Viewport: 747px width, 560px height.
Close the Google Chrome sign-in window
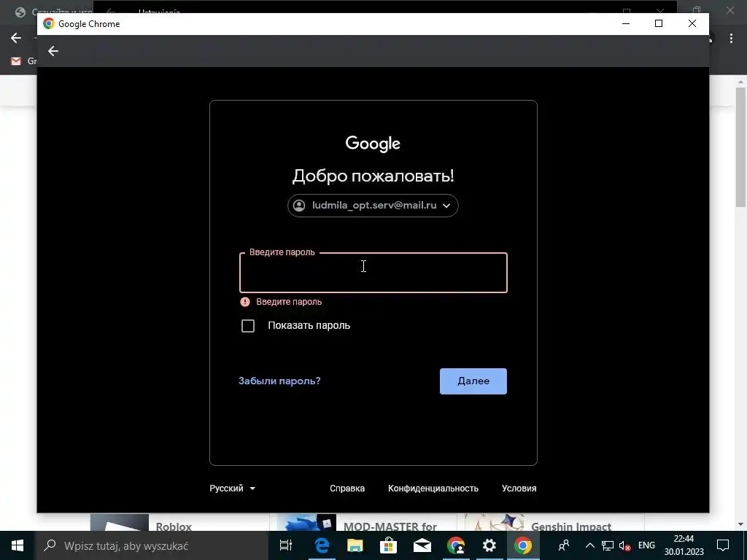point(692,23)
